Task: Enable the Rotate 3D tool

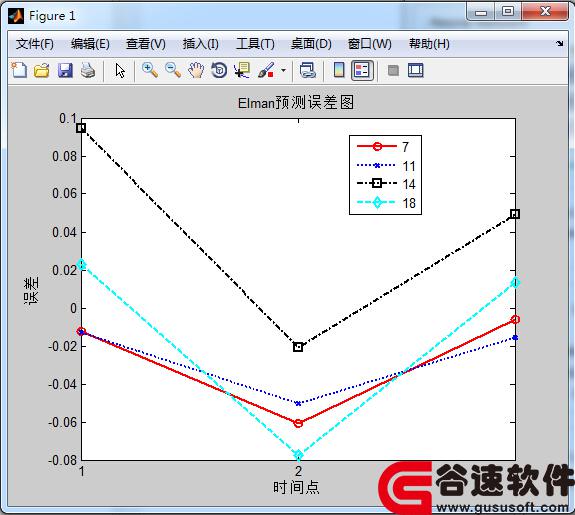Action: click(x=219, y=70)
